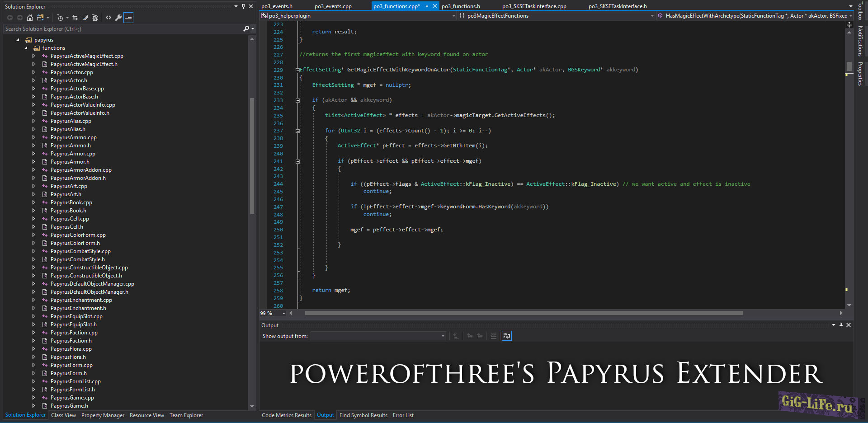Collapse the code block at line 233
868x423 pixels.
[297, 100]
